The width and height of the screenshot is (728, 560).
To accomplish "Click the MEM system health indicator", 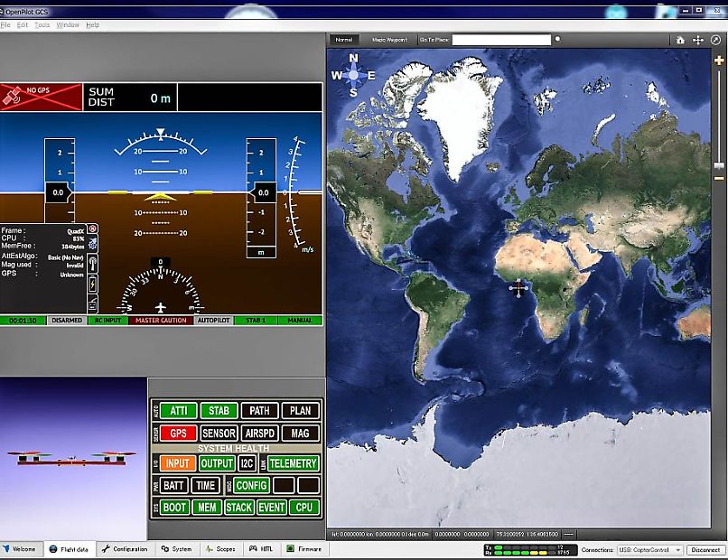I will [x=207, y=508].
